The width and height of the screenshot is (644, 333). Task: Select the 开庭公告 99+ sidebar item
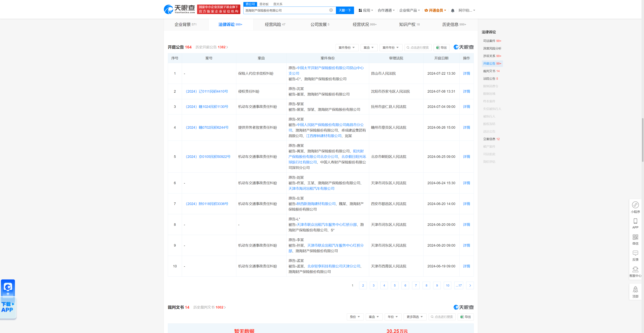pyautogui.click(x=492, y=64)
